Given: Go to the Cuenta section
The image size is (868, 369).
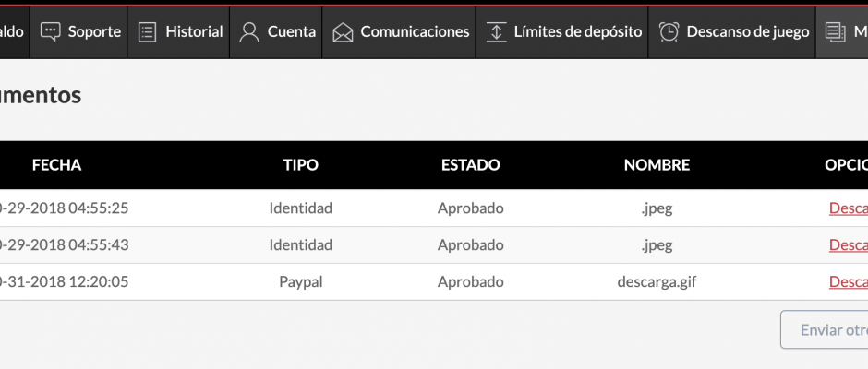Looking at the screenshot, I should coord(276,32).
